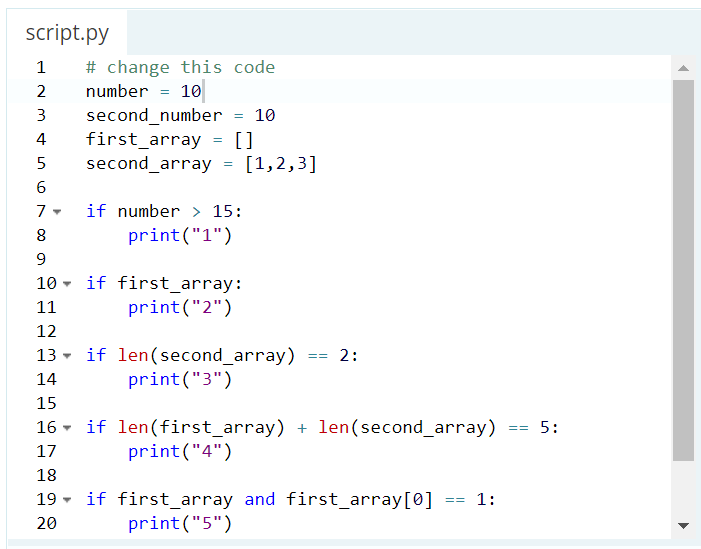701x549 pixels.
Task: Collapse the fold arrow on line 7
Action: 57,212
